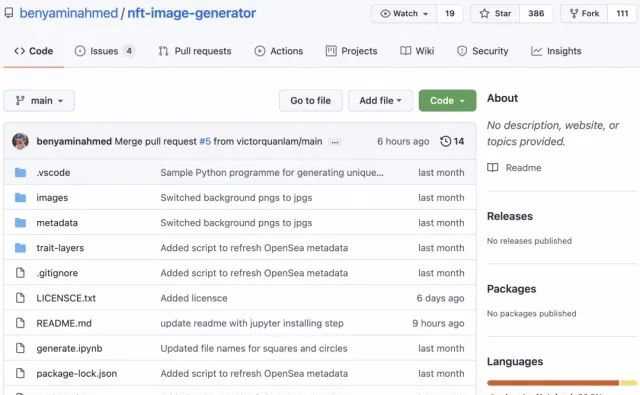This screenshot has width=640, height=395.
Task: Click benyaminahmed's avatar in the commit row
Action: 20,141
